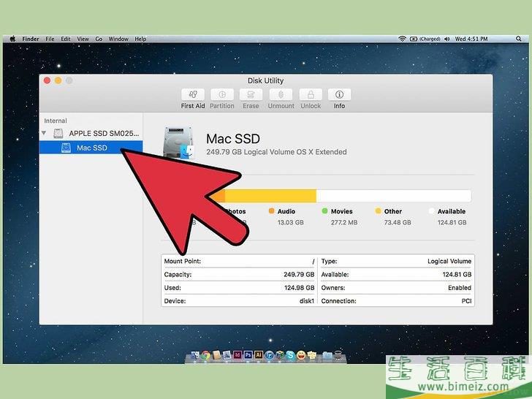Open the File menu
The image size is (532, 399).
50,39
